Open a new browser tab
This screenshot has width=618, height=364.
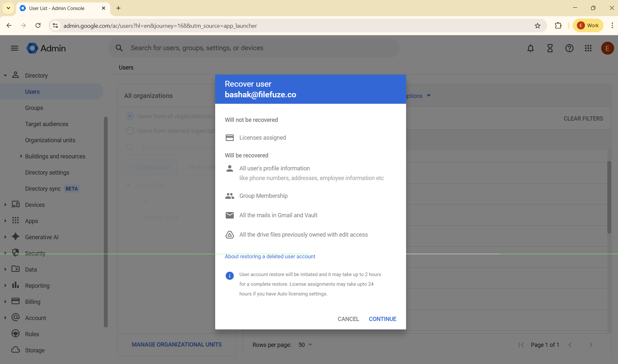pos(118,8)
